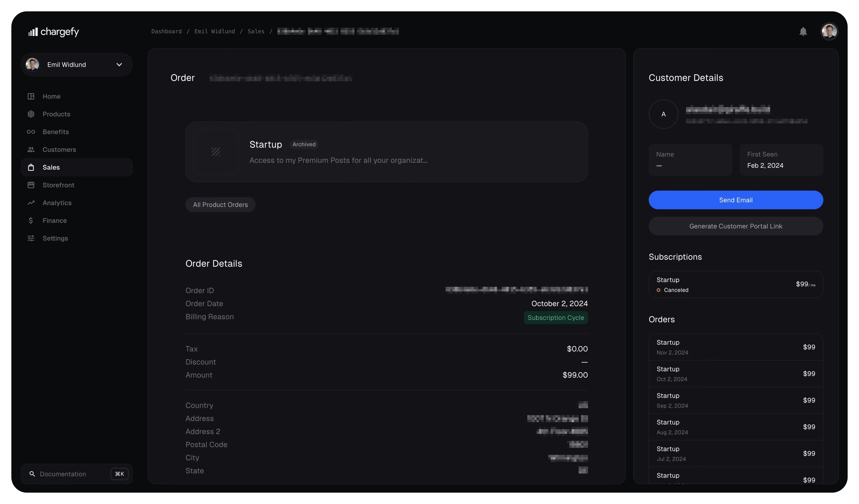
Task: Expand the Emil Widlund organization dropdown chevron
Action: 119,65
